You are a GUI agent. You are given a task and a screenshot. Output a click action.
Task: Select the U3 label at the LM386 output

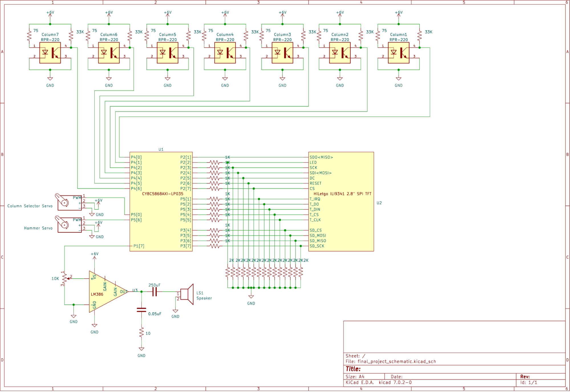(135, 291)
